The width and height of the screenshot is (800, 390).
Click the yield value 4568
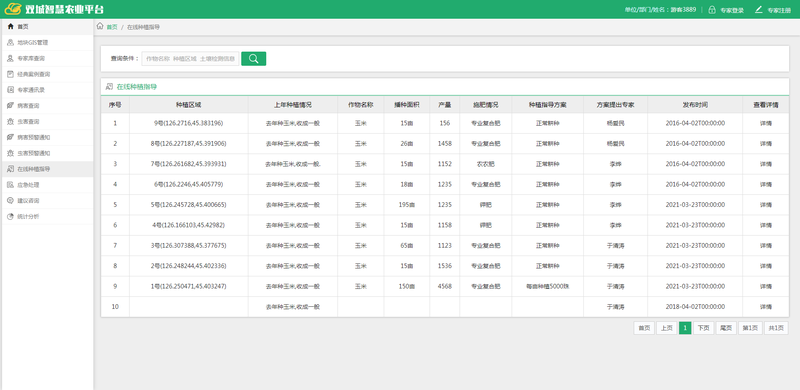click(444, 286)
